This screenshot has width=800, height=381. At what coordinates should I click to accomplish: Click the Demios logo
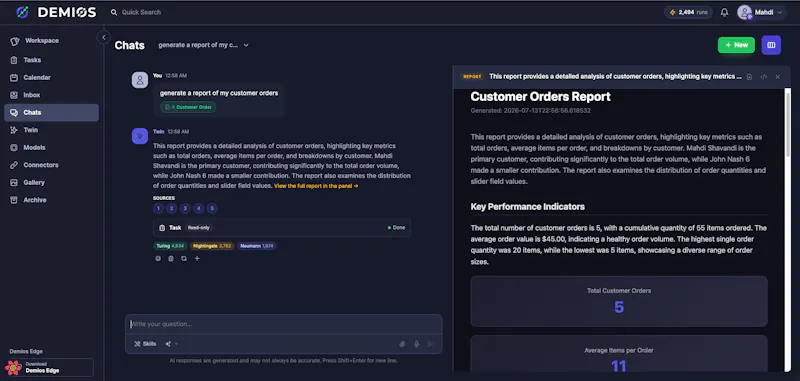tap(56, 12)
